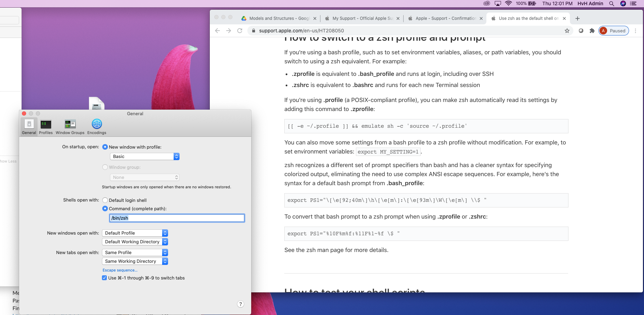This screenshot has width=644, height=315.
Task: Expand the Basic startup profile dropdown
Action: (x=144, y=157)
